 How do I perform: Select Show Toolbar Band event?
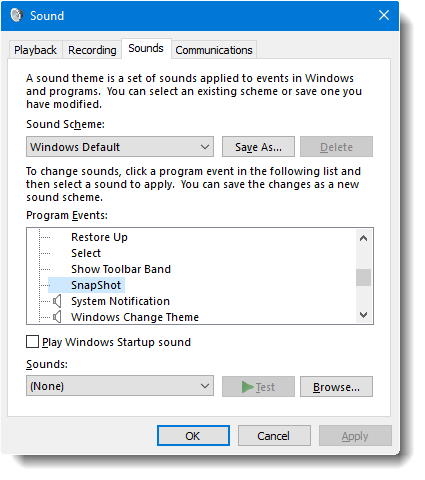pos(121,269)
